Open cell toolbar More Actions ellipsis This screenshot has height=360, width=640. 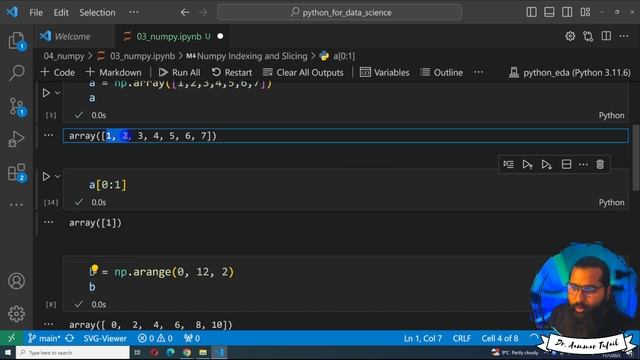(x=583, y=164)
